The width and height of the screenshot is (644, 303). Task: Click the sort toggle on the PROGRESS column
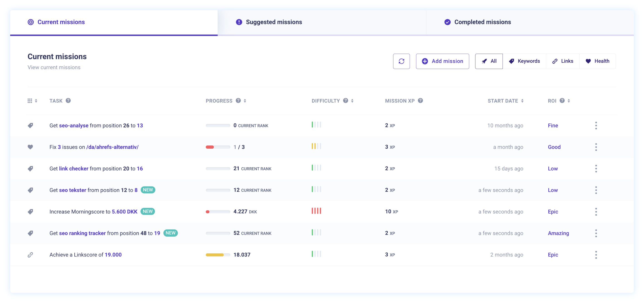[245, 100]
